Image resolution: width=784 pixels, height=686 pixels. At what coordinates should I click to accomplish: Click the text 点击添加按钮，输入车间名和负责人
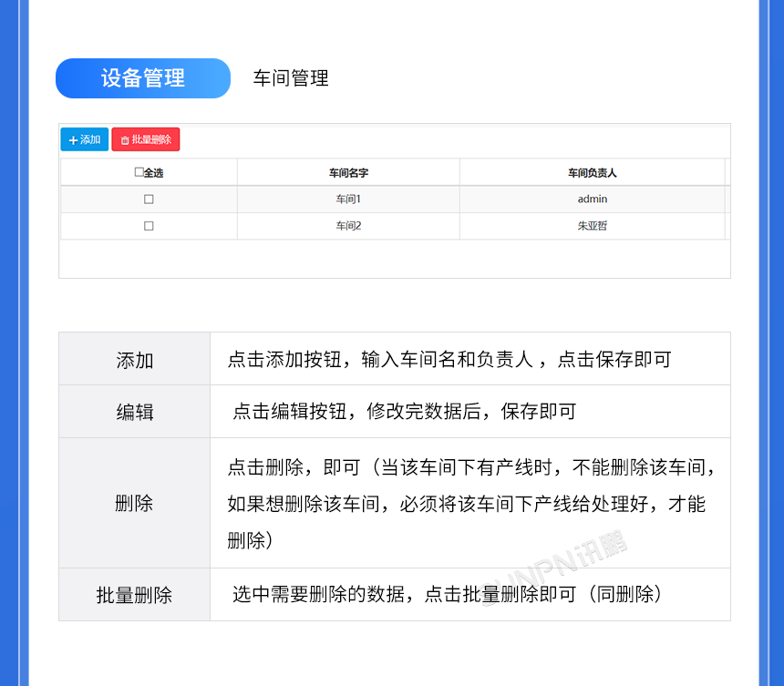(x=380, y=359)
